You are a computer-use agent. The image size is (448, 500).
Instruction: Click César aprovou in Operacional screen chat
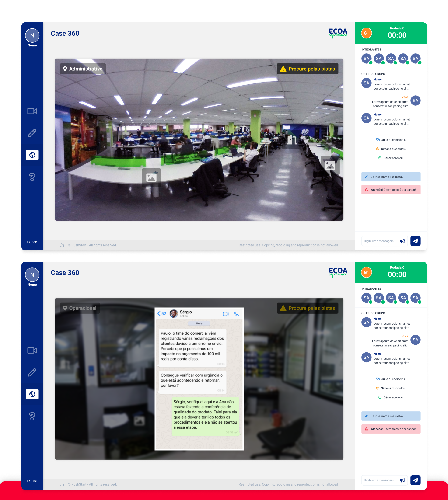pyautogui.click(x=391, y=397)
